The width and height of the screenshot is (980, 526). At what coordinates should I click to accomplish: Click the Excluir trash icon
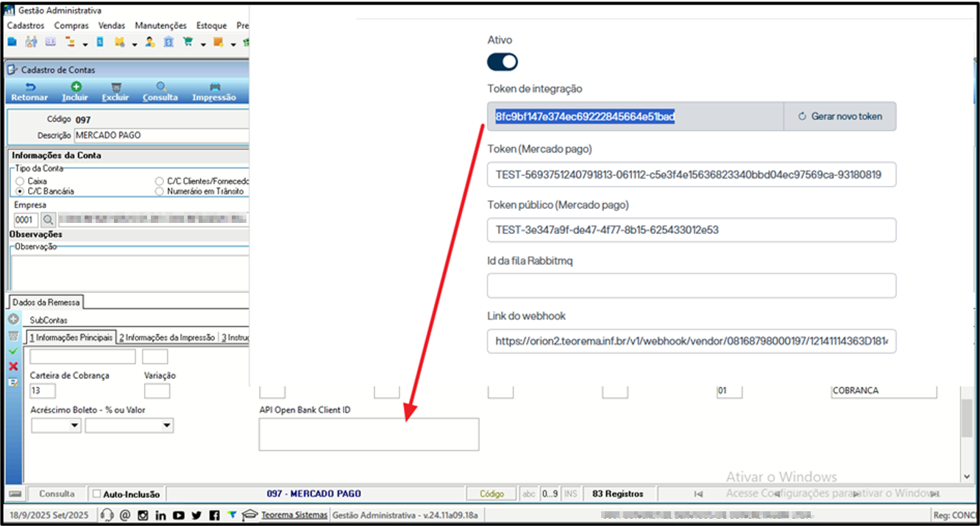pyautogui.click(x=116, y=87)
